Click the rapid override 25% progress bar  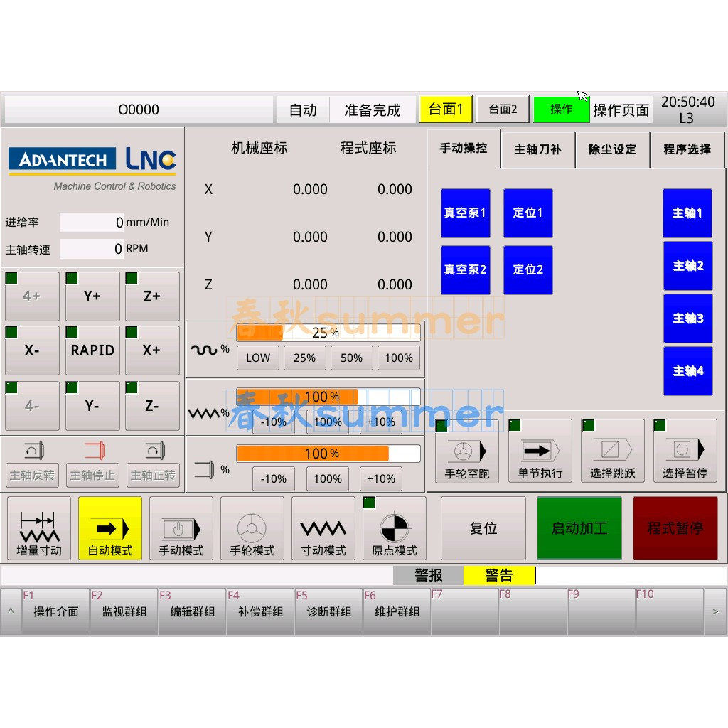[x=328, y=333]
